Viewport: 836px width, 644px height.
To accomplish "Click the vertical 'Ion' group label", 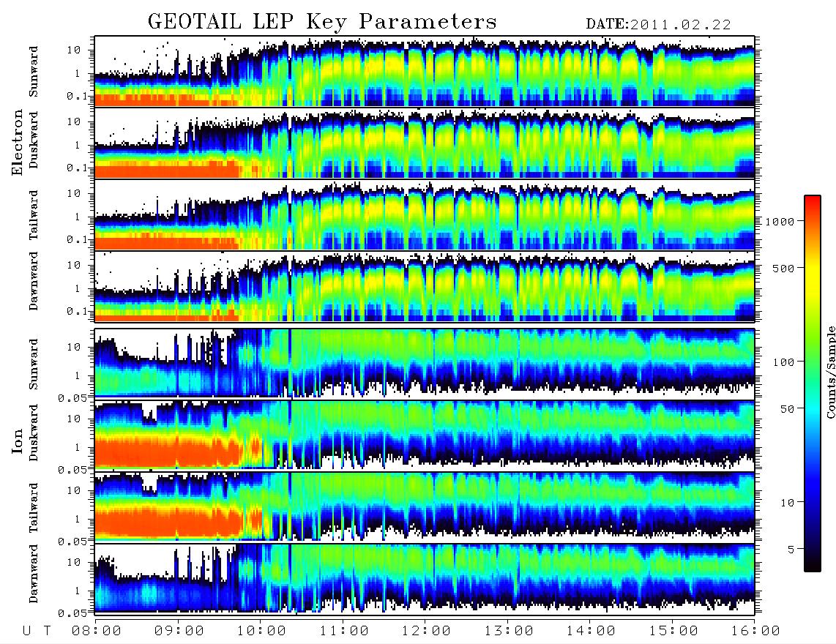I will click(x=17, y=441).
